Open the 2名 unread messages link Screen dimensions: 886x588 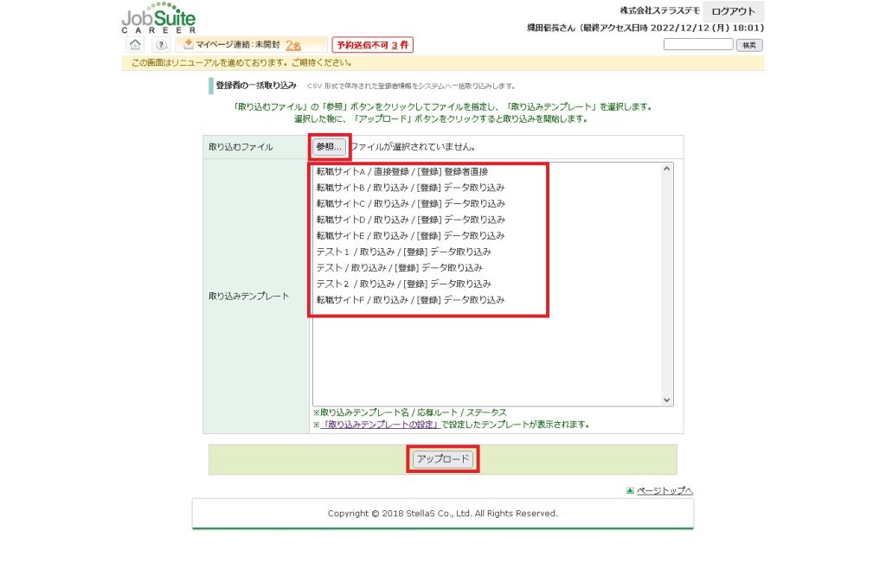[x=292, y=45]
